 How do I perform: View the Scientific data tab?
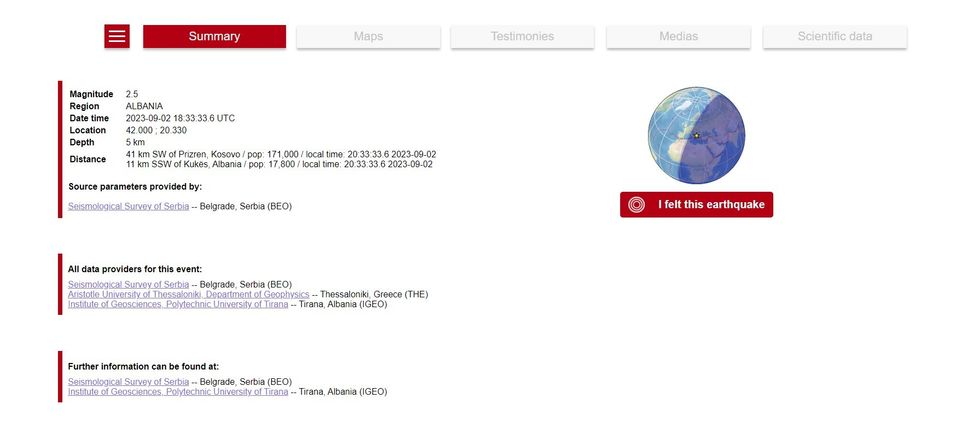click(834, 36)
